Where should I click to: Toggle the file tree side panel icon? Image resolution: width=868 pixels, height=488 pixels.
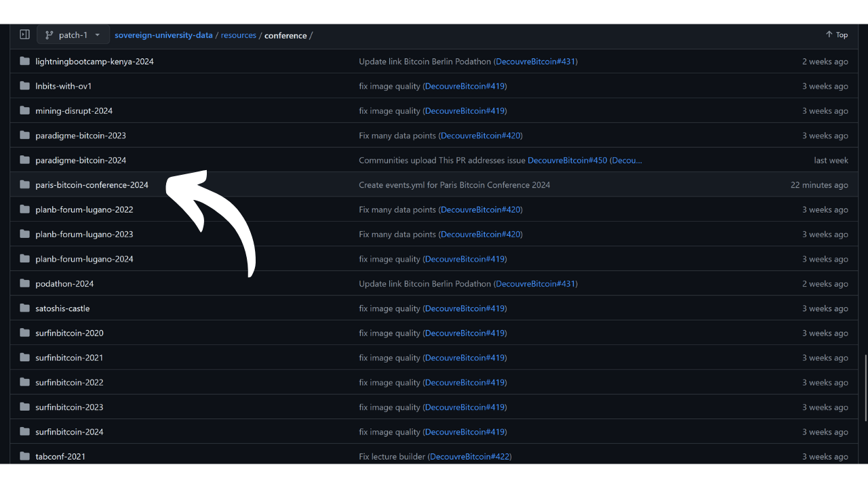tap(24, 35)
